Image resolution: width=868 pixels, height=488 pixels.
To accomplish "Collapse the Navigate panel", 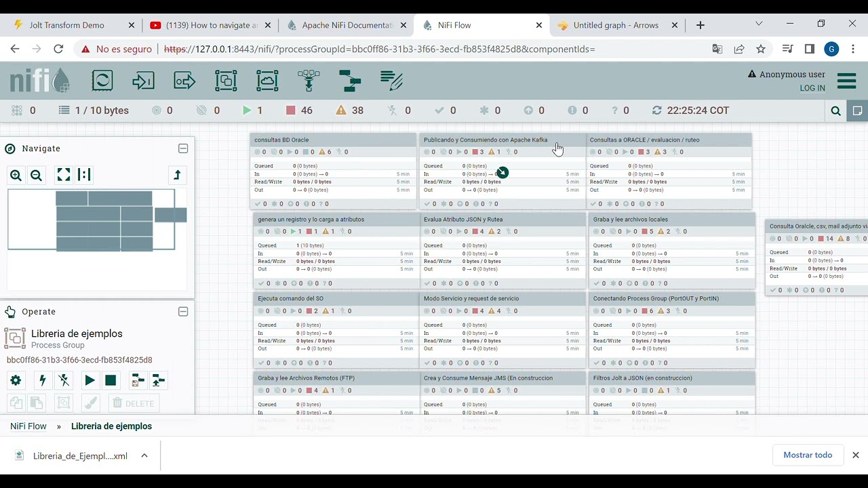I will coord(183,148).
